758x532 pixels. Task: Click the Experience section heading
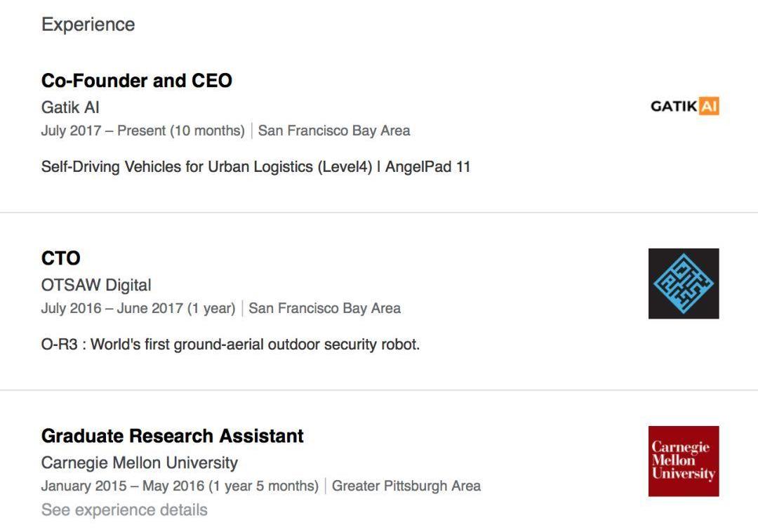88,25
